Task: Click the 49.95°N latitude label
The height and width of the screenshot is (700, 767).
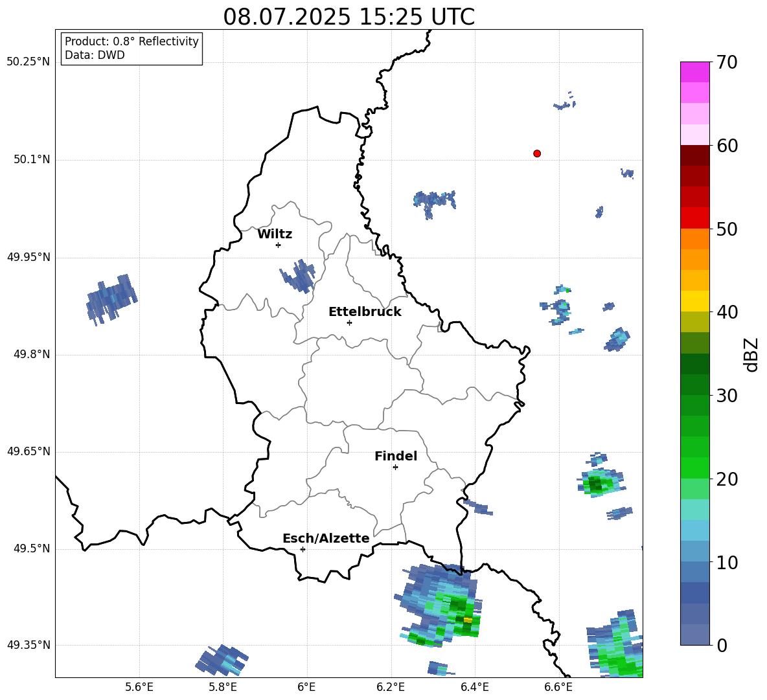Action: 29,257
